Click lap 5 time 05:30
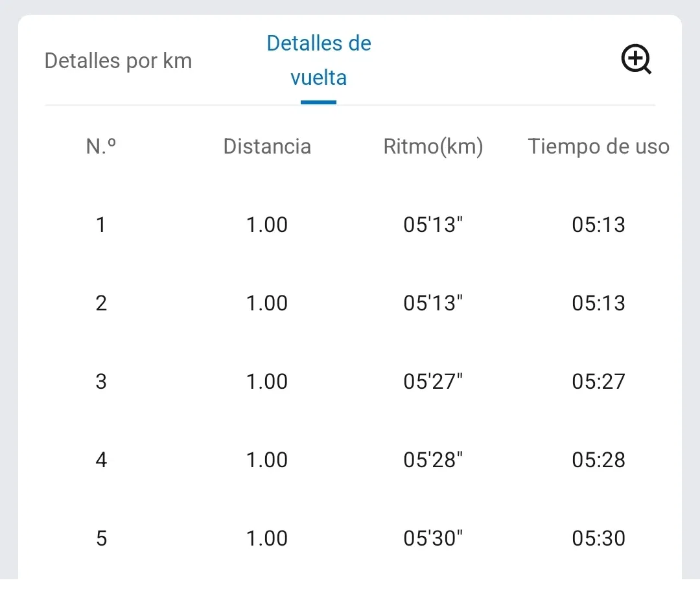 click(598, 538)
